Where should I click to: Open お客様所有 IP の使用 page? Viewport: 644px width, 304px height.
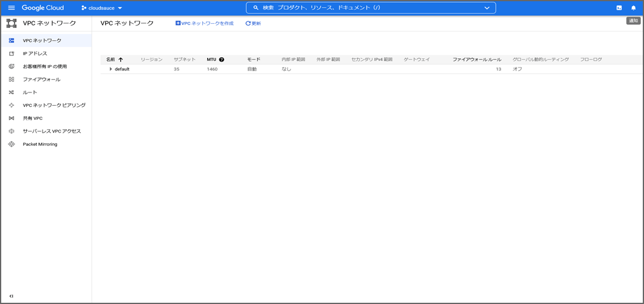click(46, 66)
